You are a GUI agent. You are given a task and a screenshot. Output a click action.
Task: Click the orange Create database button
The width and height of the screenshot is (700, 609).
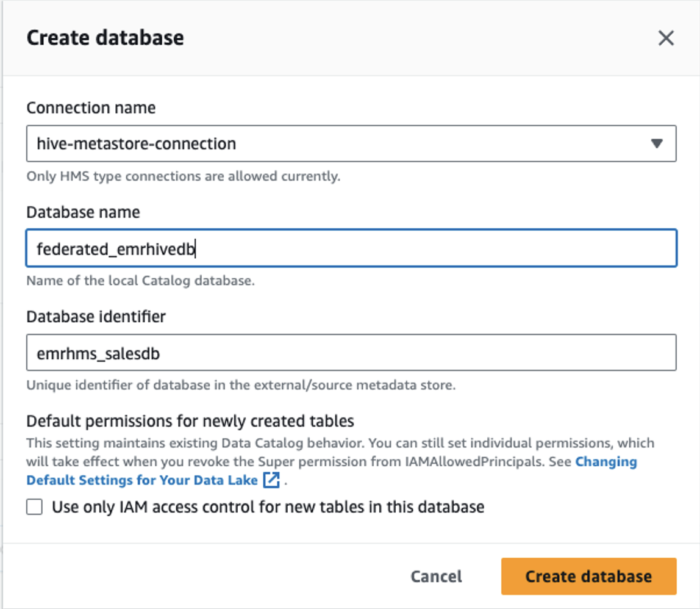(x=588, y=576)
